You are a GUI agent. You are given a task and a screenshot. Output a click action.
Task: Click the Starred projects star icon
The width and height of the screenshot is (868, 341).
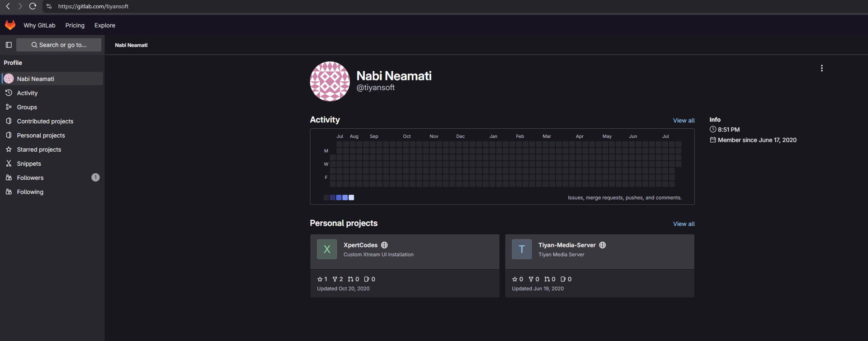9,149
